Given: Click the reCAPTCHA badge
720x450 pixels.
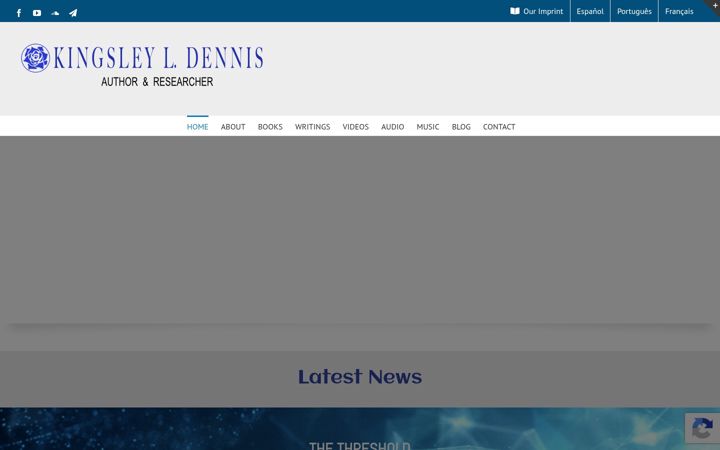Looking at the screenshot, I should [x=703, y=428].
